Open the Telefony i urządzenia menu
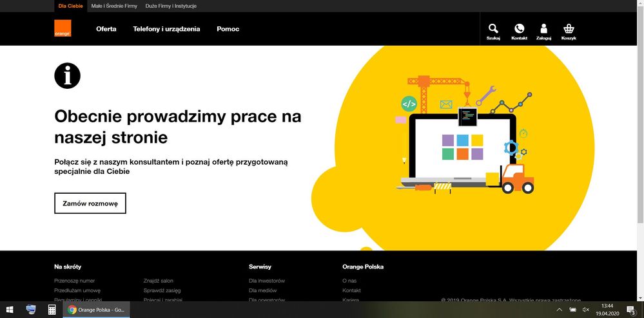 pos(166,29)
